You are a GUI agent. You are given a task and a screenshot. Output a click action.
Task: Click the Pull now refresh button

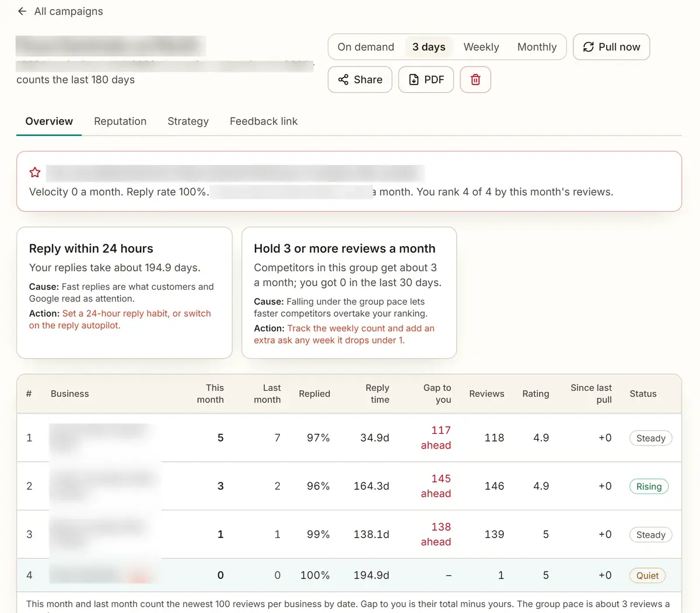coord(611,47)
